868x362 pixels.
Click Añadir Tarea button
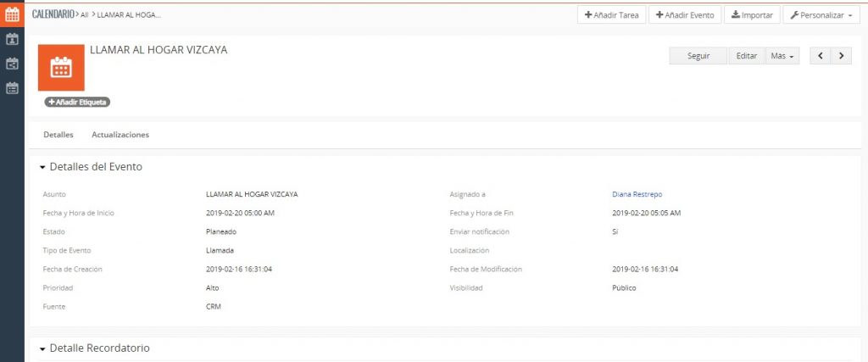click(611, 15)
